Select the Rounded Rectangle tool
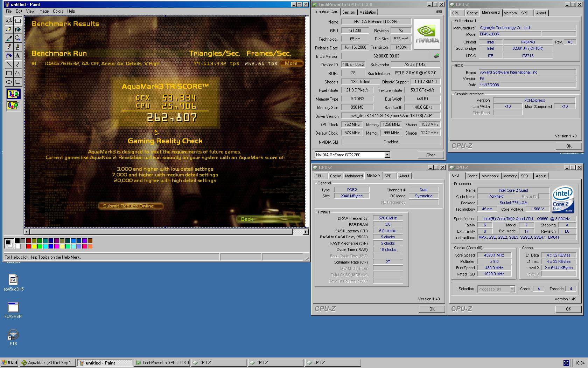The image size is (588, 368). (17, 82)
